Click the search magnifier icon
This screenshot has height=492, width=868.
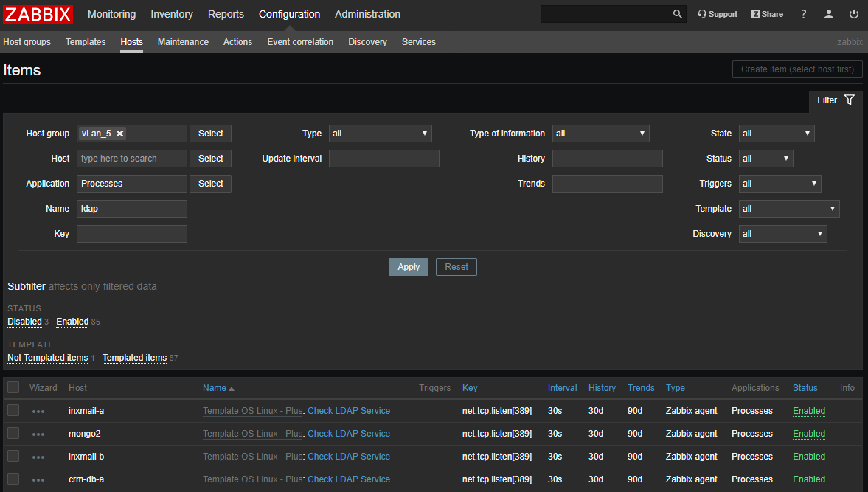[x=677, y=14]
